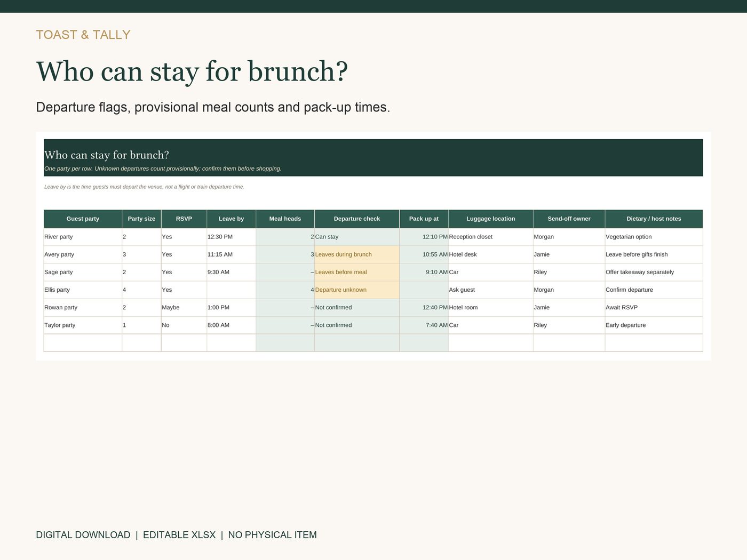Click the 12:30 PM leave-by cell
This screenshot has height=560, width=747.
coord(232,237)
